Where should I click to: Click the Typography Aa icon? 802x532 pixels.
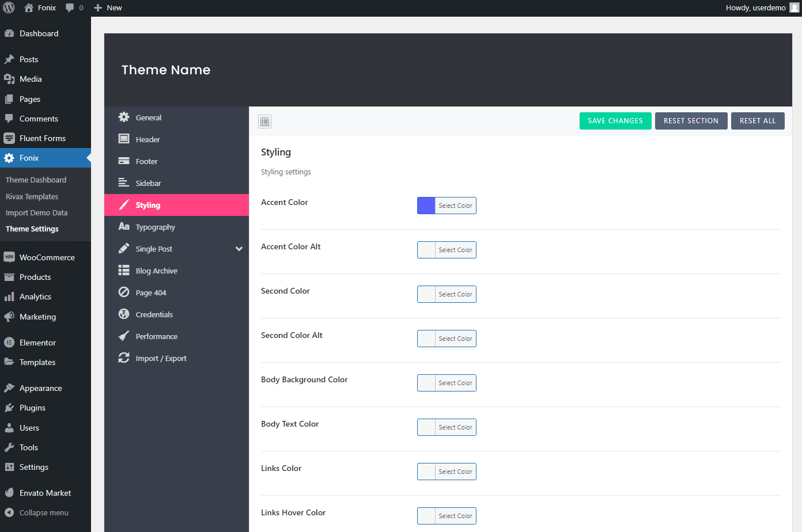(124, 227)
